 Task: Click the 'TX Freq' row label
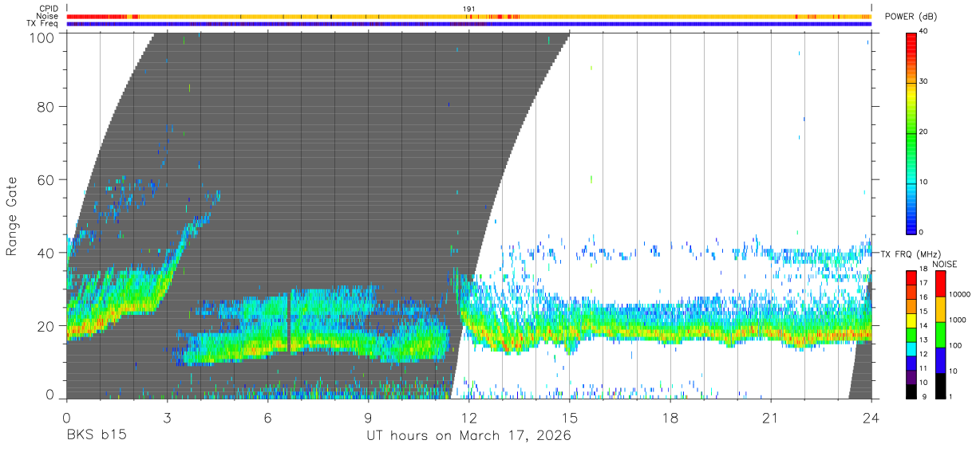43,24
